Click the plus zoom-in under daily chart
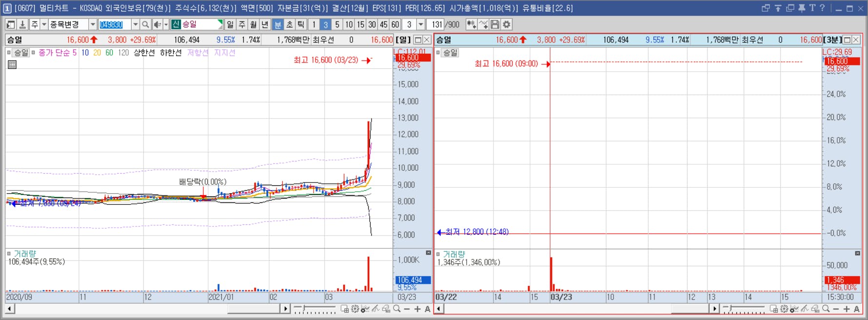Image resolution: width=868 pixels, height=320 pixels. [417, 309]
